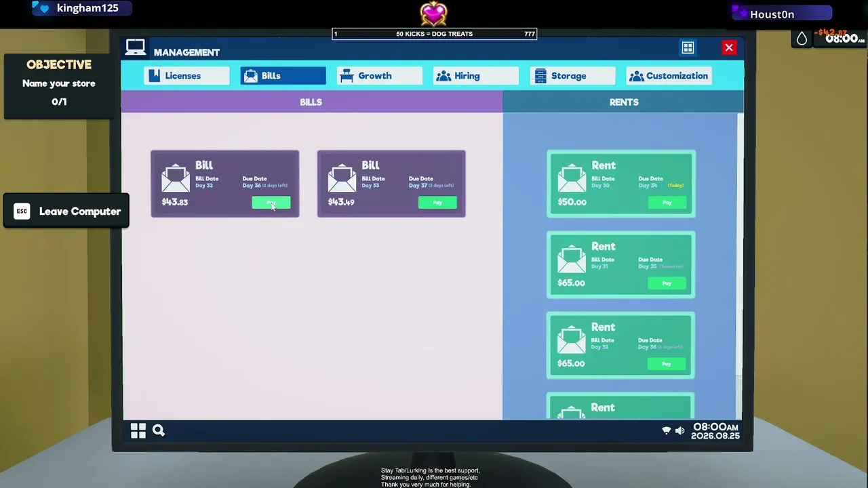The image size is (868, 488).
Task: Pay the $50.00 rent due today
Action: coord(667,203)
